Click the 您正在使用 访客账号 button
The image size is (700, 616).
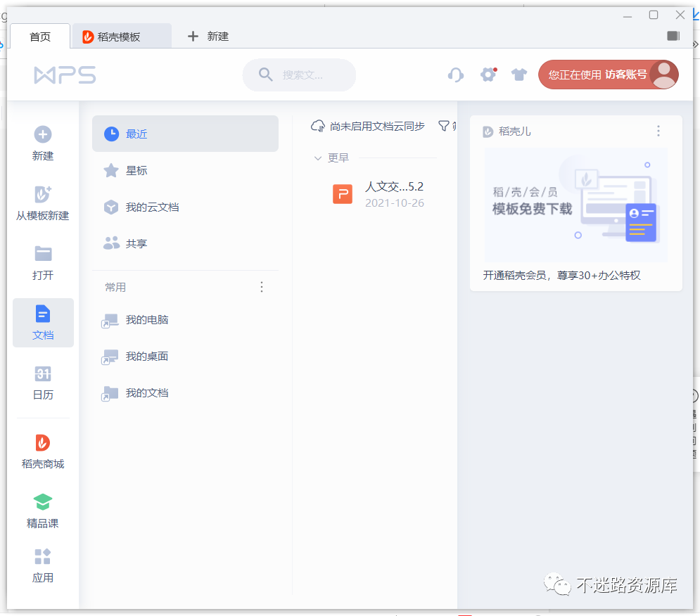pyautogui.click(x=608, y=75)
